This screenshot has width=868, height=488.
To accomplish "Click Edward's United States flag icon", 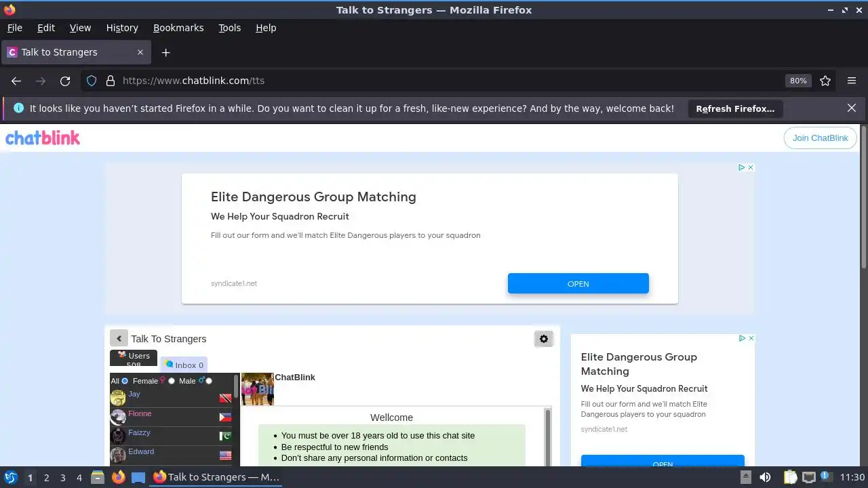I will tap(225, 455).
